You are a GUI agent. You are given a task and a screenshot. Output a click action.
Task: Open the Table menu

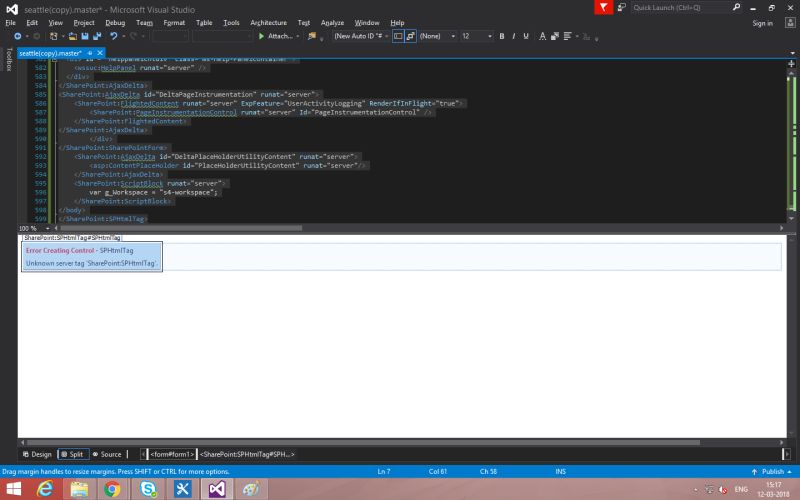204,22
